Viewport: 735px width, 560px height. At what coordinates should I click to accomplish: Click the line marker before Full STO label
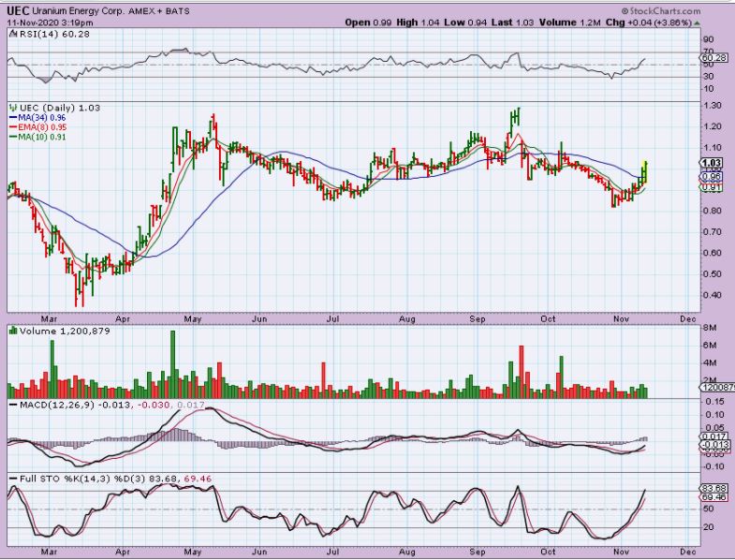tap(14, 479)
